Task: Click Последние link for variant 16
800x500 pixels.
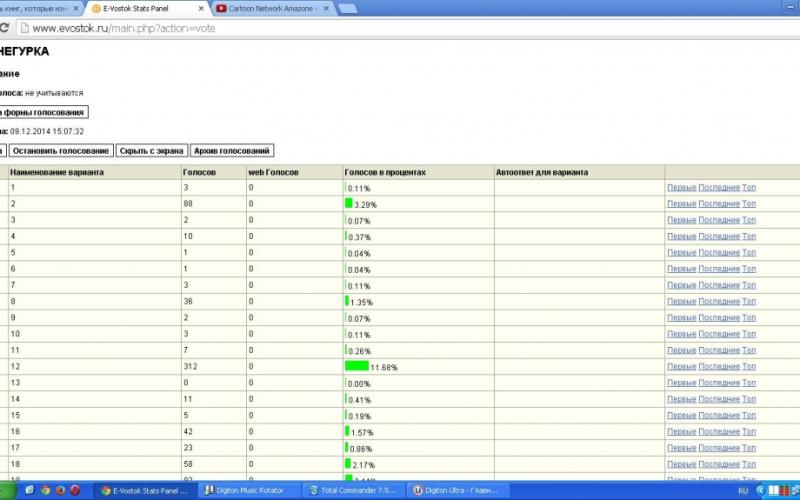Action: [719, 432]
